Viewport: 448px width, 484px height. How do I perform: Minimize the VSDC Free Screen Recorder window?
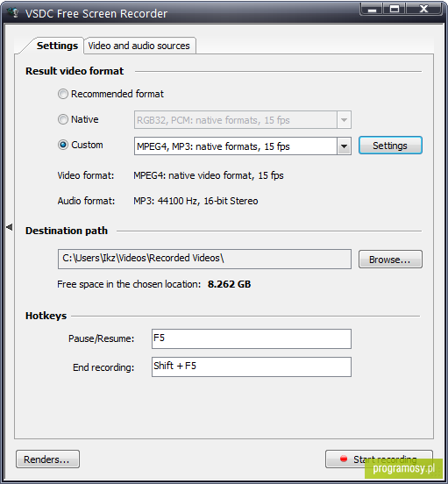click(372, 9)
